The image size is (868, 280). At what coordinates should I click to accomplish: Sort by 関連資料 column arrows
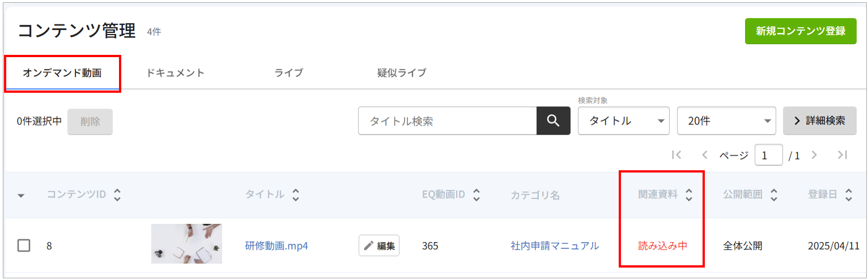click(x=688, y=195)
